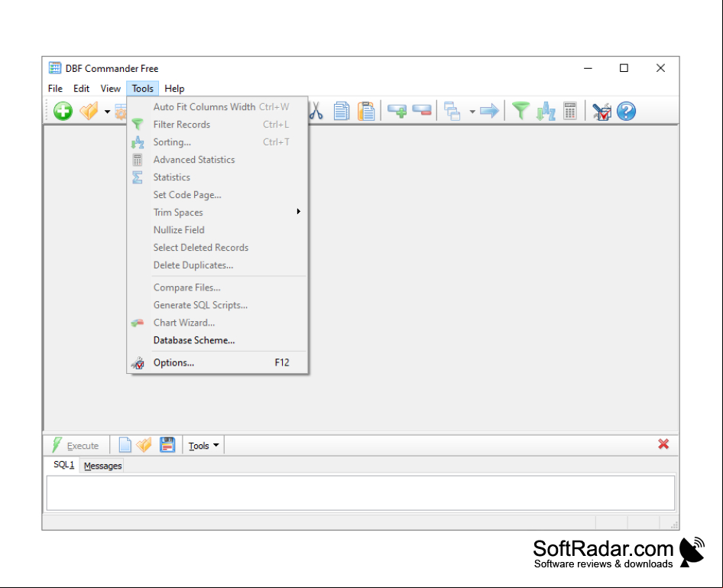Screen dimensions: 723x588
Task: Click the DBF Commander app icon in title bar
Action: tap(55, 68)
